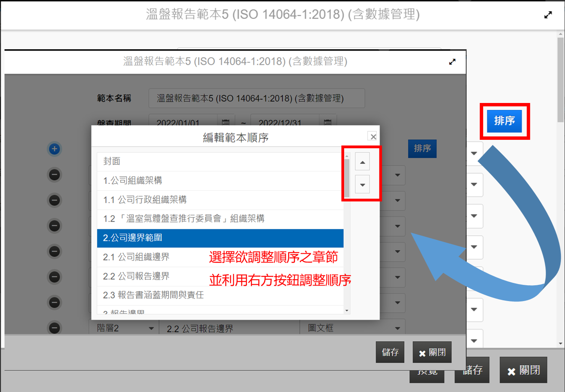Image resolution: width=565 pixels, height=392 pixels.
Task: Click the highlighted blue 排序 button
Action: [x=504, y=121]
